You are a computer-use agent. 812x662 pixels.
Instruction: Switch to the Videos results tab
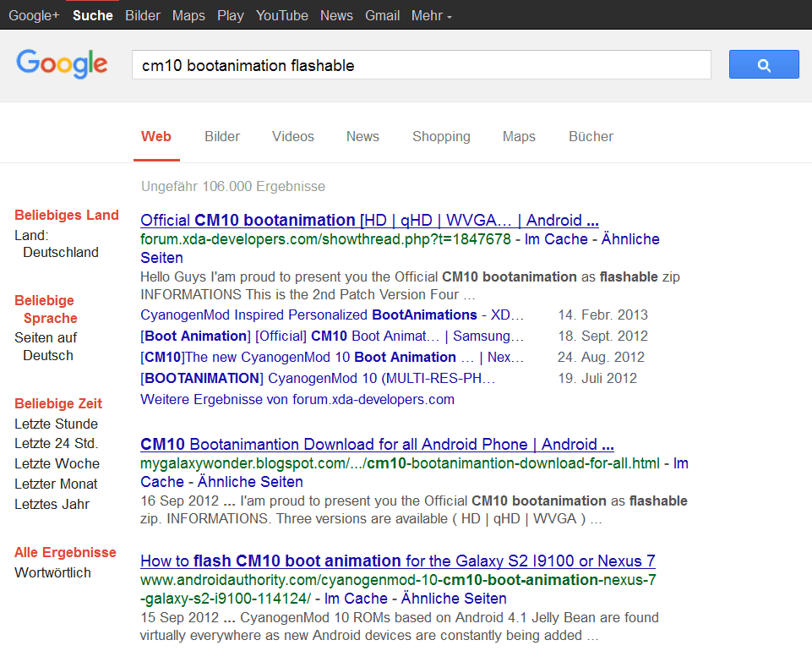tap(293, 137)
